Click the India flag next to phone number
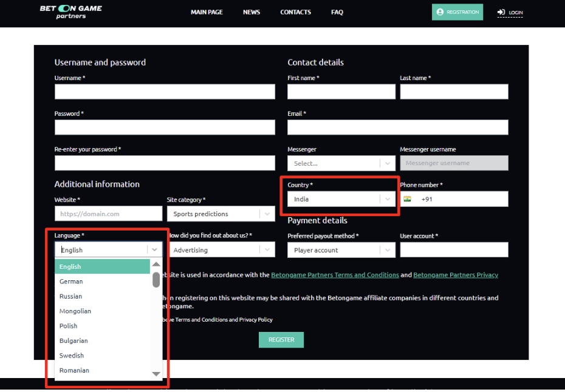The width and height of the screenshot is (565, 392). tap(407, 199)
